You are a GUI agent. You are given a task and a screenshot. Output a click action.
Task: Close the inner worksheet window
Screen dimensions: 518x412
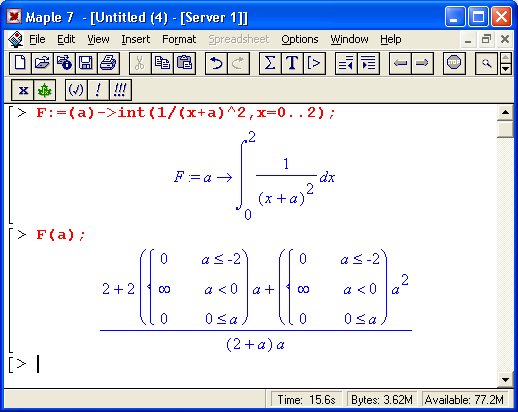click(505, 40)
